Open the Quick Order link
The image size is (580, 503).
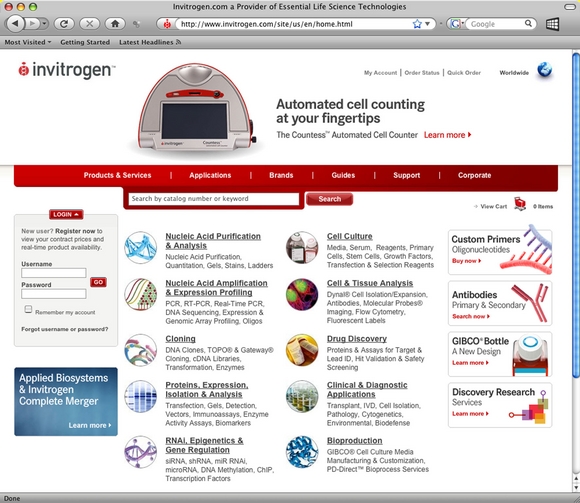click(x=464, y=73)
